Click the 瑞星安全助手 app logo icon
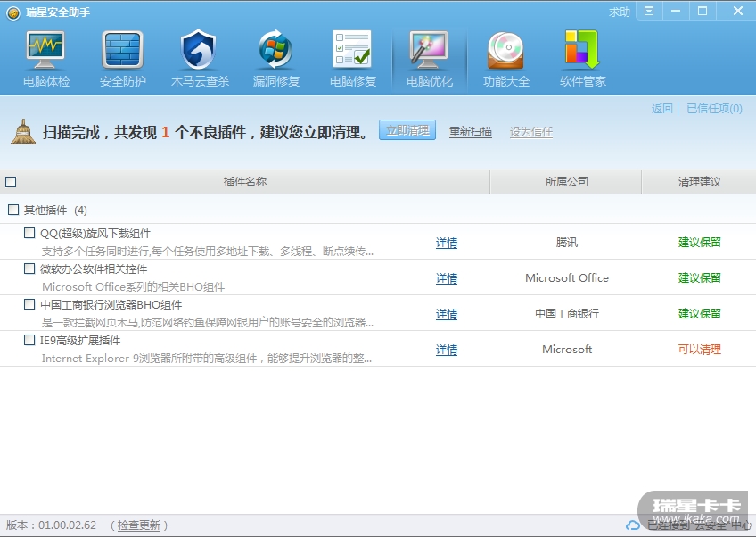This screenshot has height=537, width=756. 13,12
